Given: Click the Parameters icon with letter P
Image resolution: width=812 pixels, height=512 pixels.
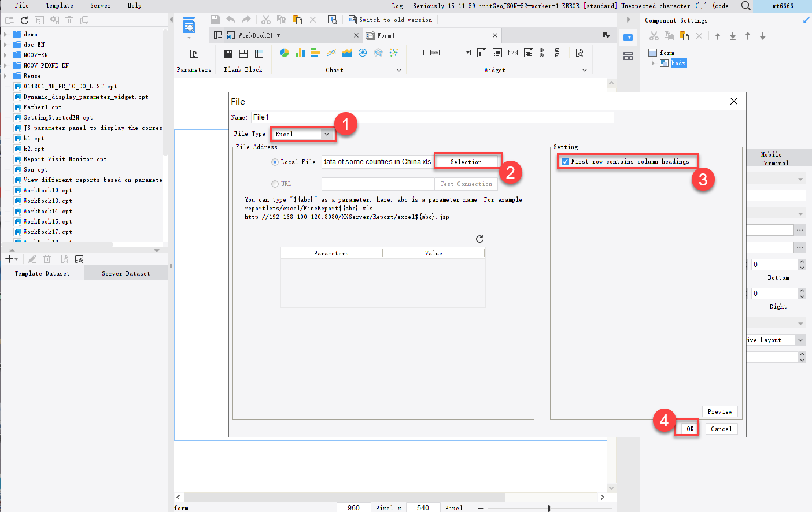Looking at the screenshot, I should [194, 53].
